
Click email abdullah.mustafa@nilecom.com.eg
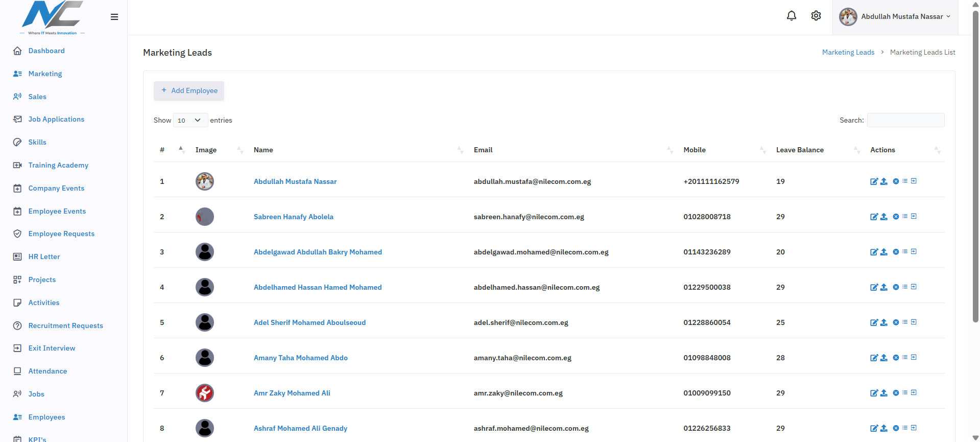532,181
